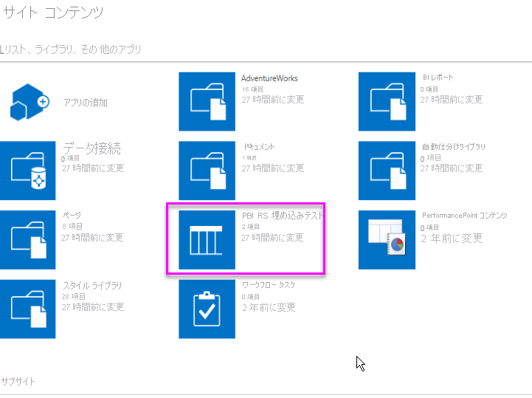Click the ドキュメント title link
This screenshot has width=532, height=398.
coord(259,147)
